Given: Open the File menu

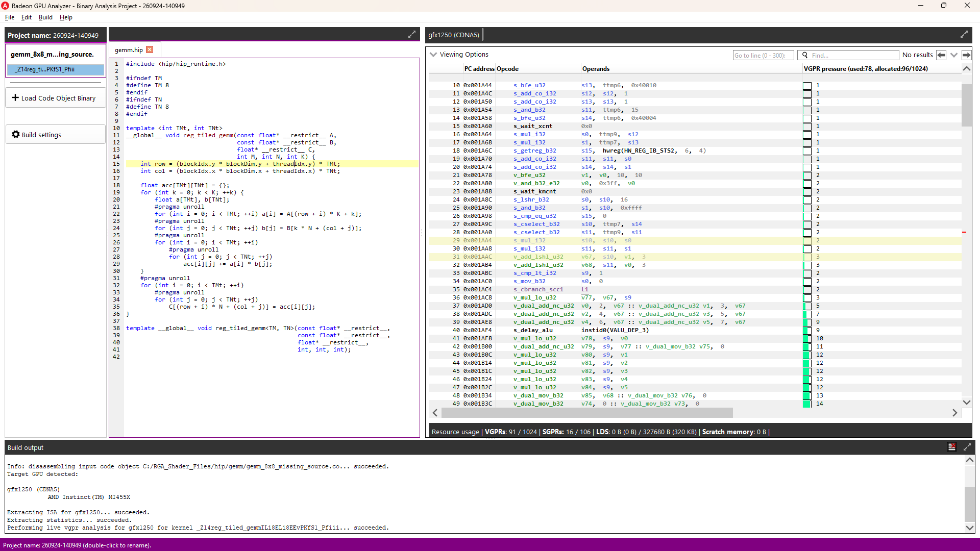Looking at the screenshot, I should (x=10, y=17).
